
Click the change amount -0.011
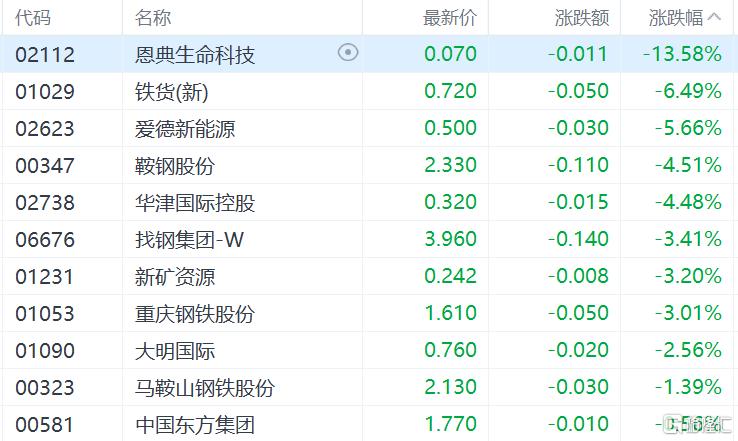click(x=578, y=54)
